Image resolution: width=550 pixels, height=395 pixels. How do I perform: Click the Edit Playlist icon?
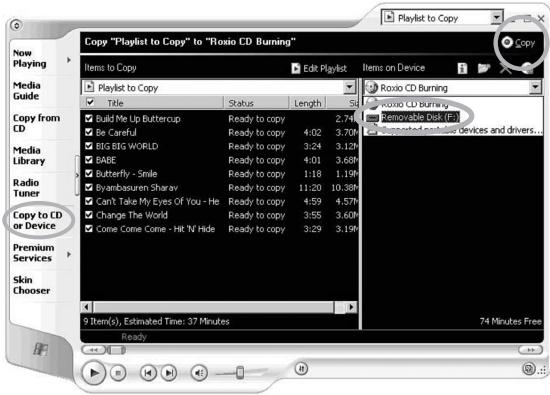296,68
